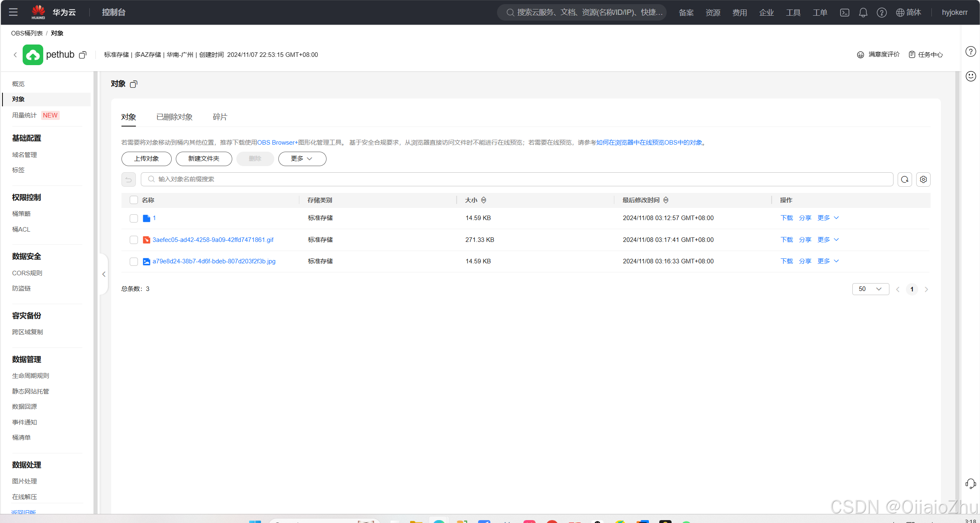This screenshot has height=523, width=980.
Task: Click the 上传对象 button
Action: pos(146,159)
